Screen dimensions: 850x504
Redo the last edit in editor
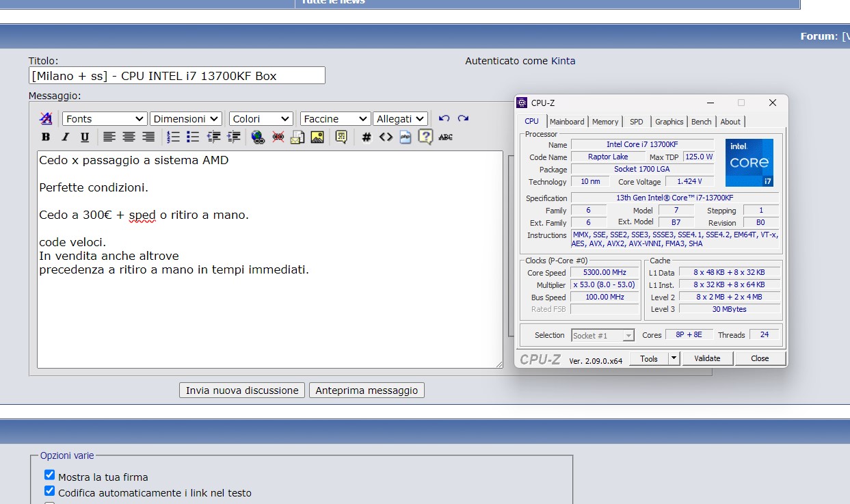pos(463,118)
